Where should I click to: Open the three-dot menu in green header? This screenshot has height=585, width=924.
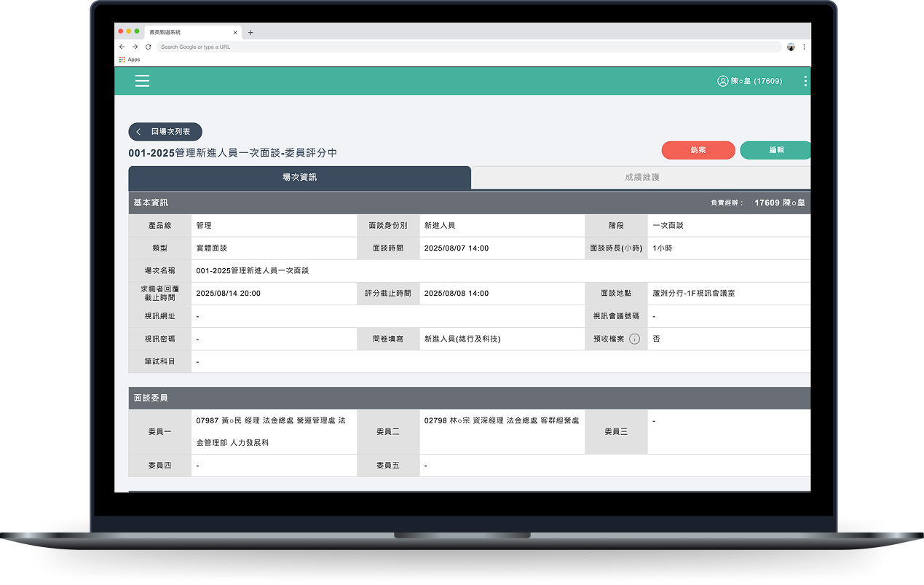point(805,81)
